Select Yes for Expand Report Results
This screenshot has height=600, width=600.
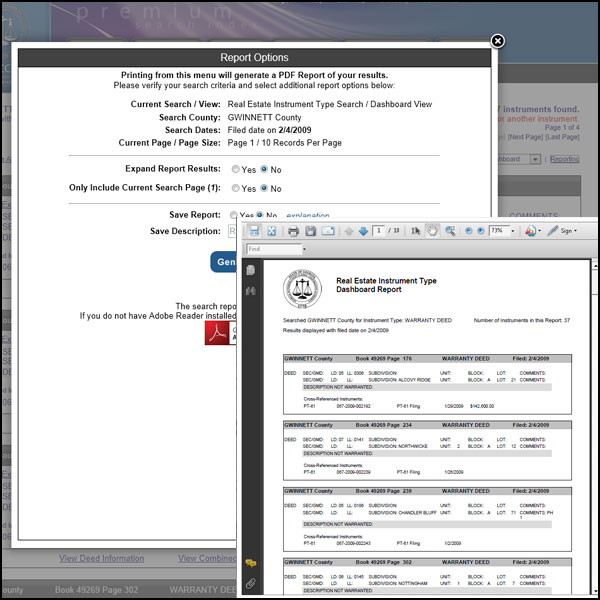235,169
